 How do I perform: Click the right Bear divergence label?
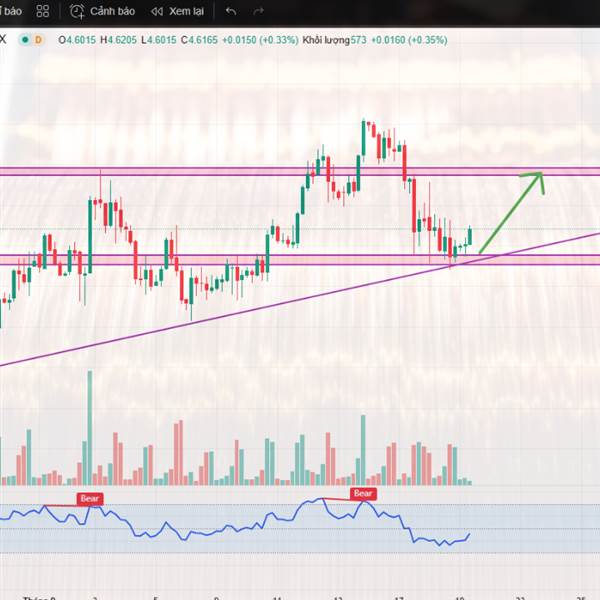(x=364, y=494)
